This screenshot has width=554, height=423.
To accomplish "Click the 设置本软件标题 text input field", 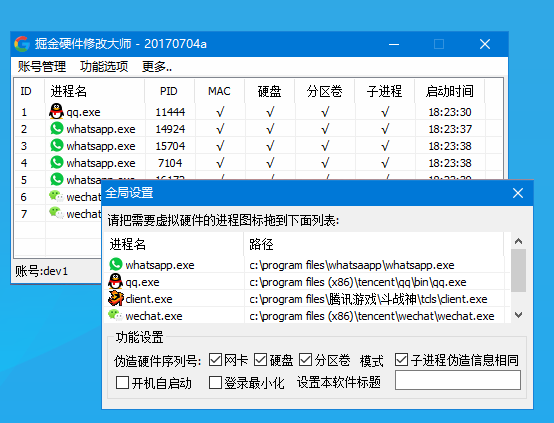I will click(458, 380).
